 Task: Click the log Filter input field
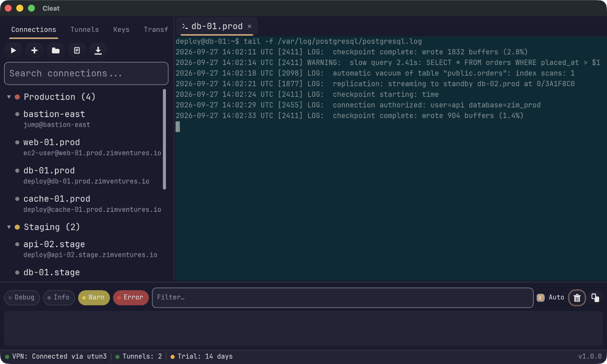[x=343, y=298]
